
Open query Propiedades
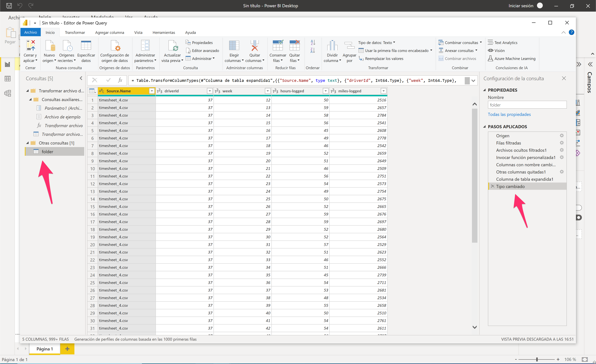click(x=199, y=43)
